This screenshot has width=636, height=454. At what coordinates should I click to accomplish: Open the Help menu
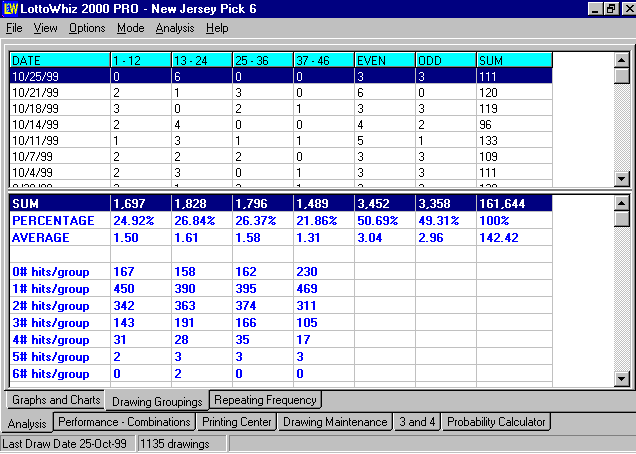pos(217,28)
